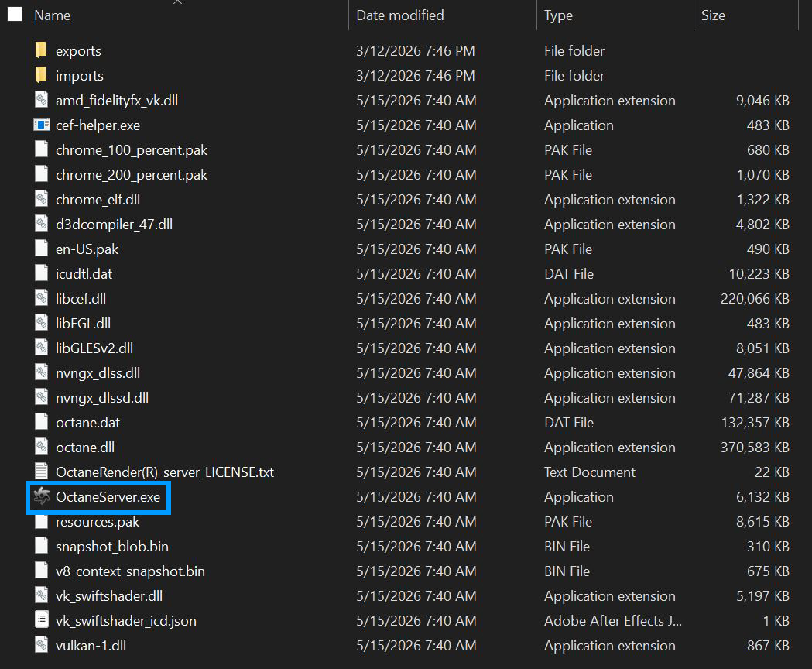This screenshot has width=812, height=669.
Task: Click the file name icudtl.dat
Action: coord(84,273)
